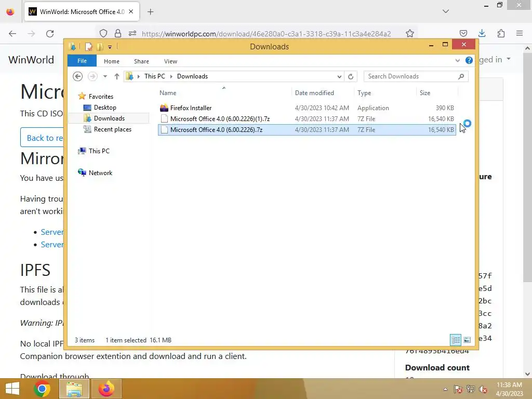Select the WinWorld: Microsoft Office 4.0 tab
Viewport: 532px width, 399px height.
point(82,11)
